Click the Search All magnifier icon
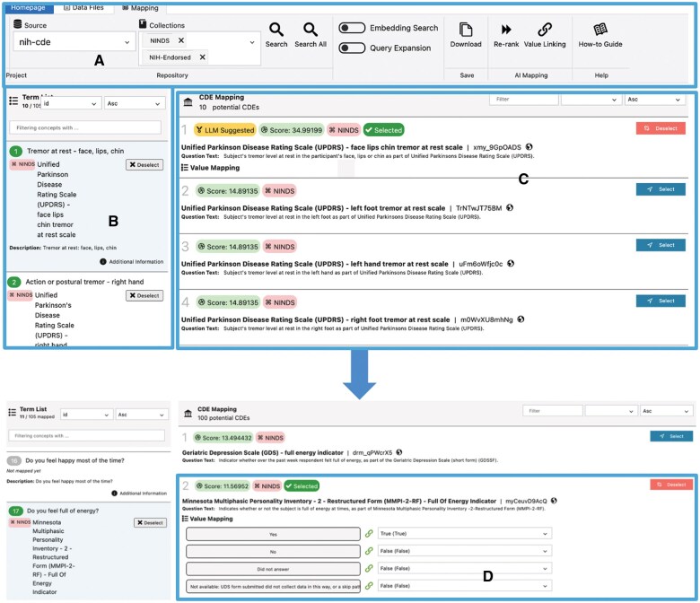This screenshot has width=700, height=603. (x=311, y=30)
